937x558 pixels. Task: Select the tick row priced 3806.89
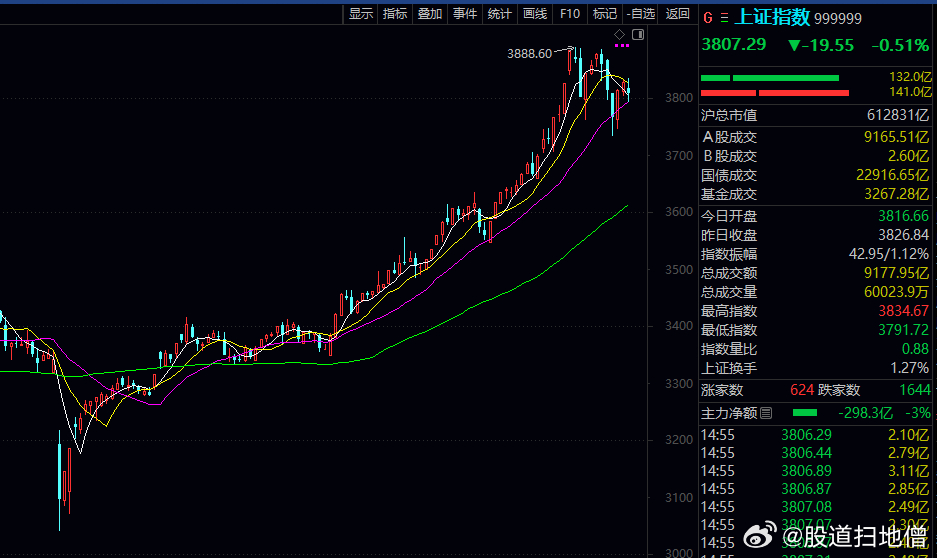pos(815,471)
